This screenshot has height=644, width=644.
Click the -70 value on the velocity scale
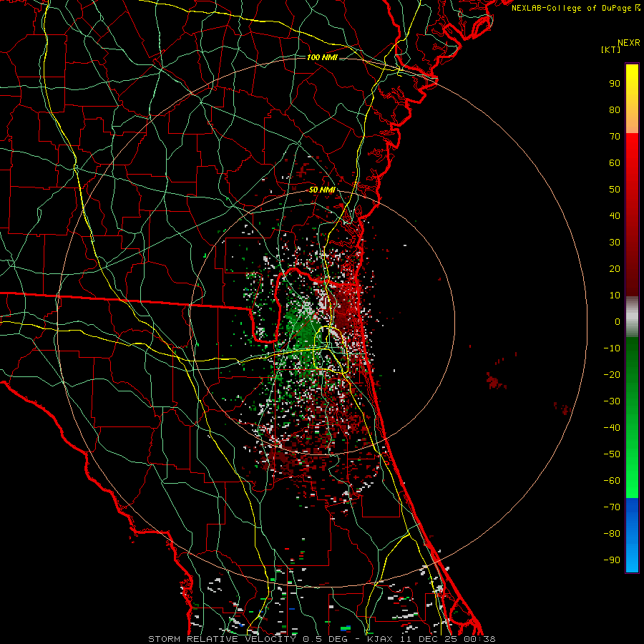click(612, 507)
